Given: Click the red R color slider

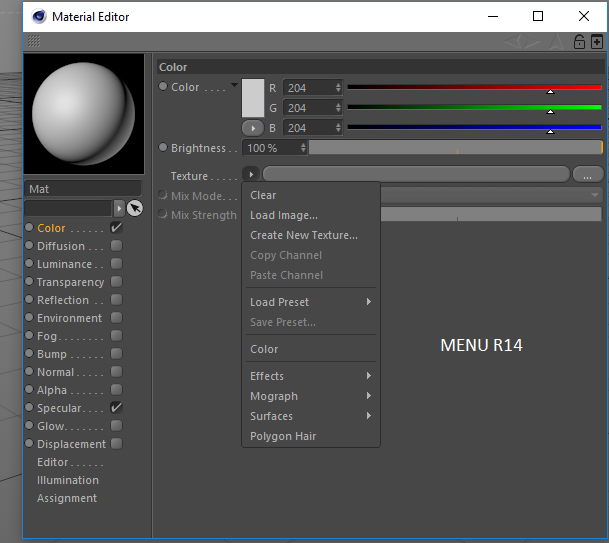Looking at the screenshot, I should click(x=474, y=88).
